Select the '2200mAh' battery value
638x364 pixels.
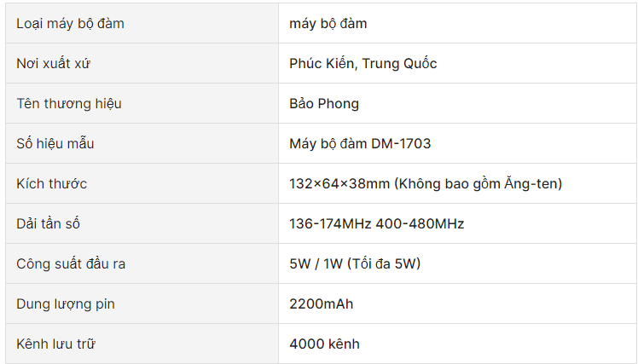pyautogui.click(x=321, y=303)
